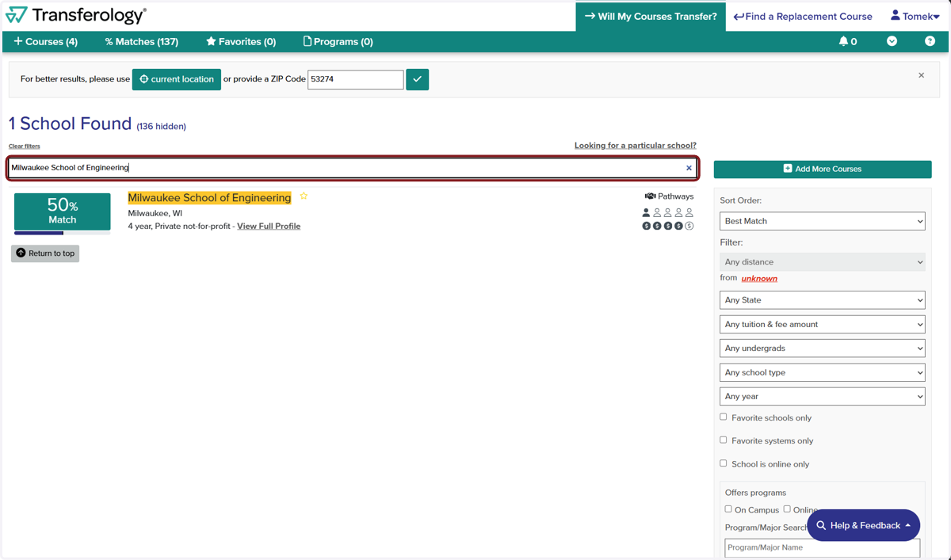Expand the Any tuition & fee amount dropdown
Viewport: 951px width, 560px height.
coord(822,324)
